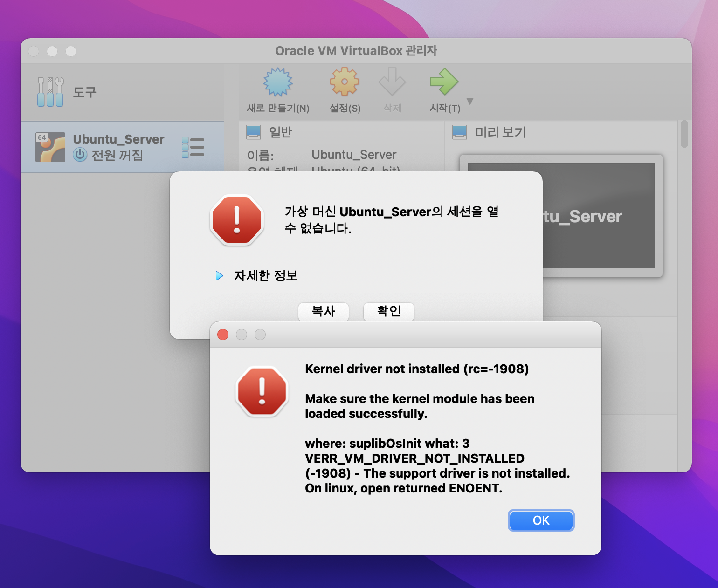Open 설정(S) gear icon
718x588 pixels.
coord(345,82)
